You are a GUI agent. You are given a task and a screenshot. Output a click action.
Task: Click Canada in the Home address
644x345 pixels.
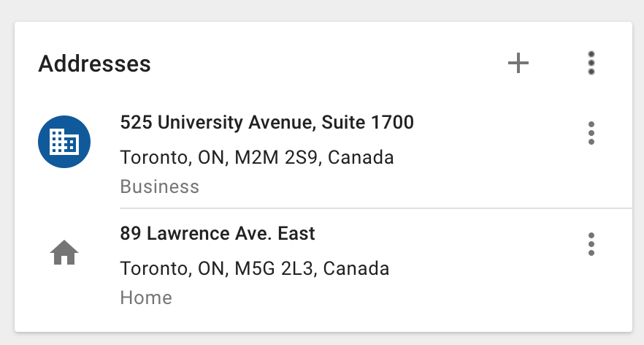click(356, 268)
